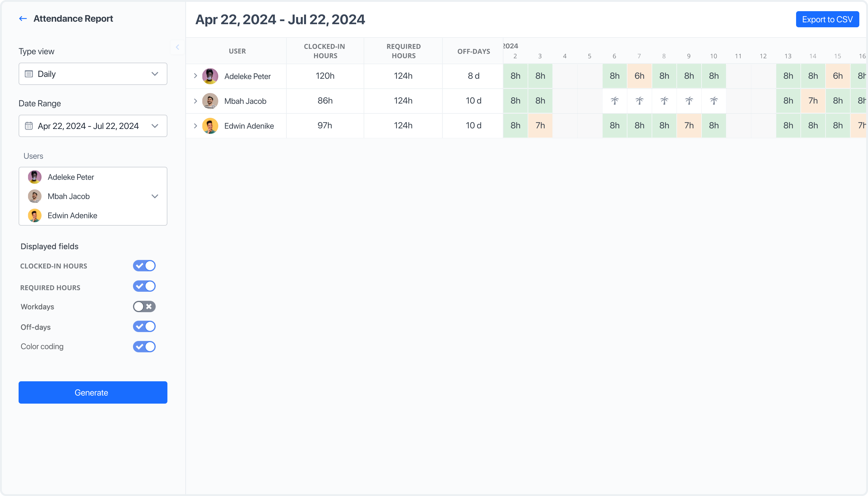The image size is (868, 496).
Task: Click the Generate button
Action: [93, 392]
